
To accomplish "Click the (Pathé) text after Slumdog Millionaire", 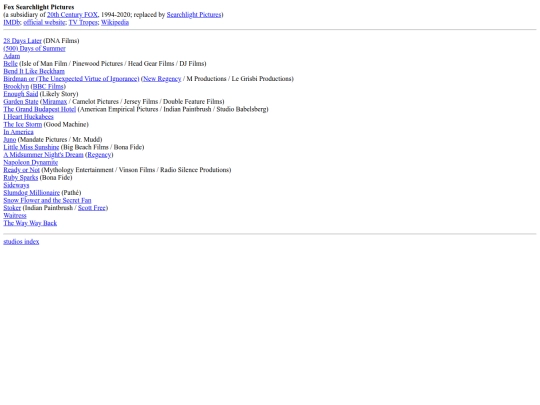I will (x=71, y=193).
